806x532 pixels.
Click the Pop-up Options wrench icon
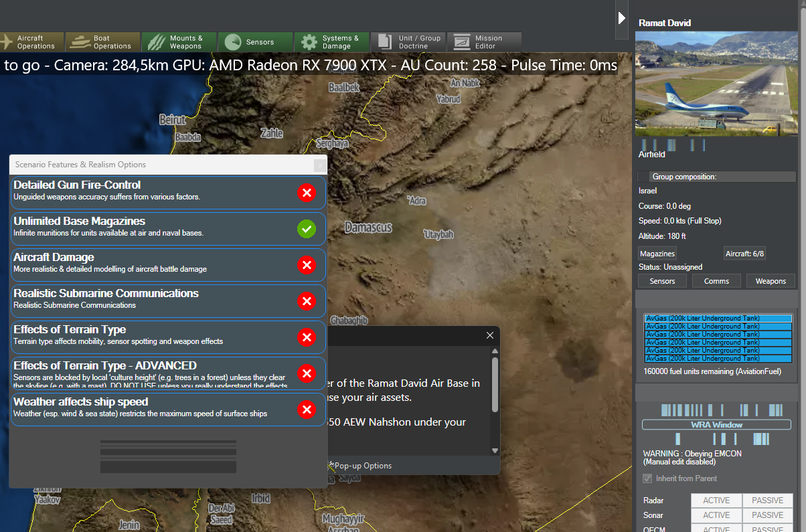click(331, 466)
